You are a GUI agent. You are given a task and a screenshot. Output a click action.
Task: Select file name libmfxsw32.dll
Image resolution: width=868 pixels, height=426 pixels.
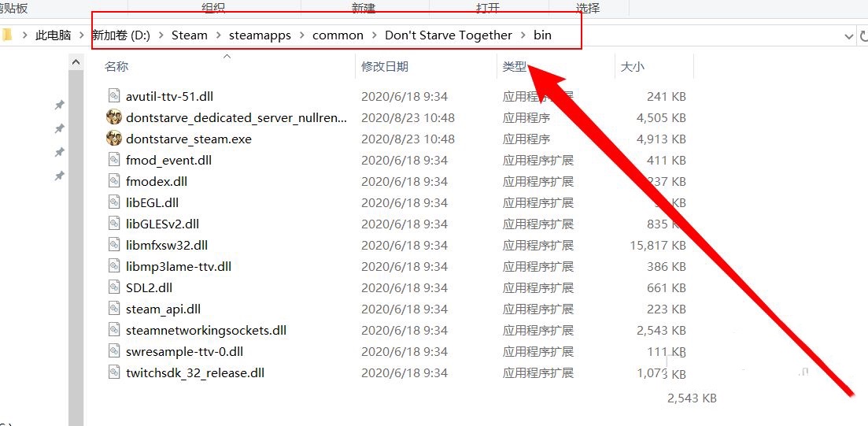167,246
